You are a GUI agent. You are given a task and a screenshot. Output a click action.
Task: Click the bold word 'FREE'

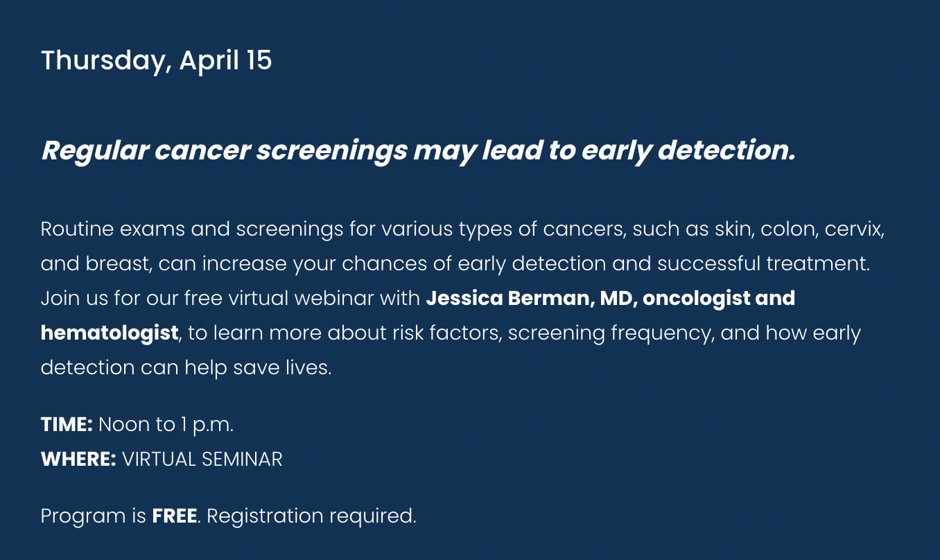175,516
